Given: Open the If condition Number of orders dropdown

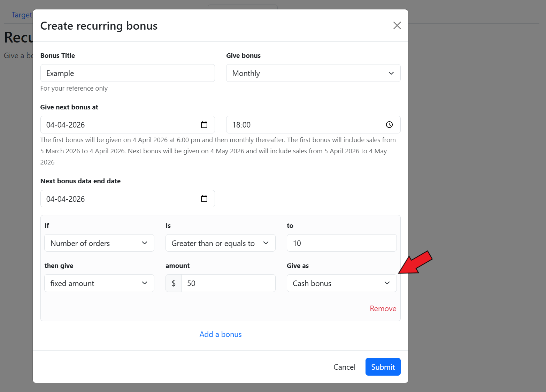Looking at the screenshot, I should 99,243.
